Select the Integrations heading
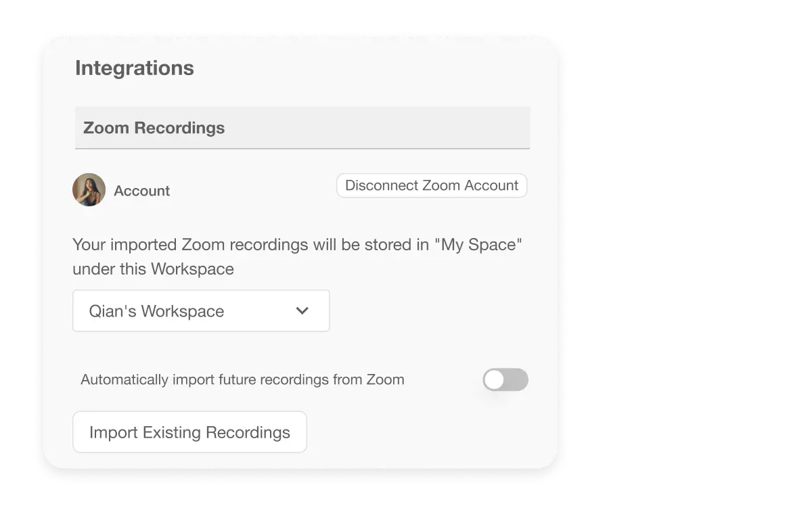 [x=133, y=68]
